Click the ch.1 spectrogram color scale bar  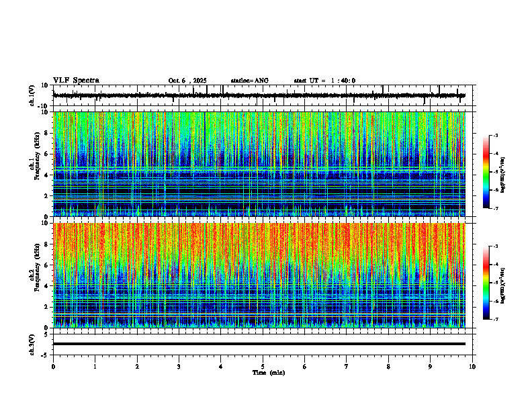(486, 172)
